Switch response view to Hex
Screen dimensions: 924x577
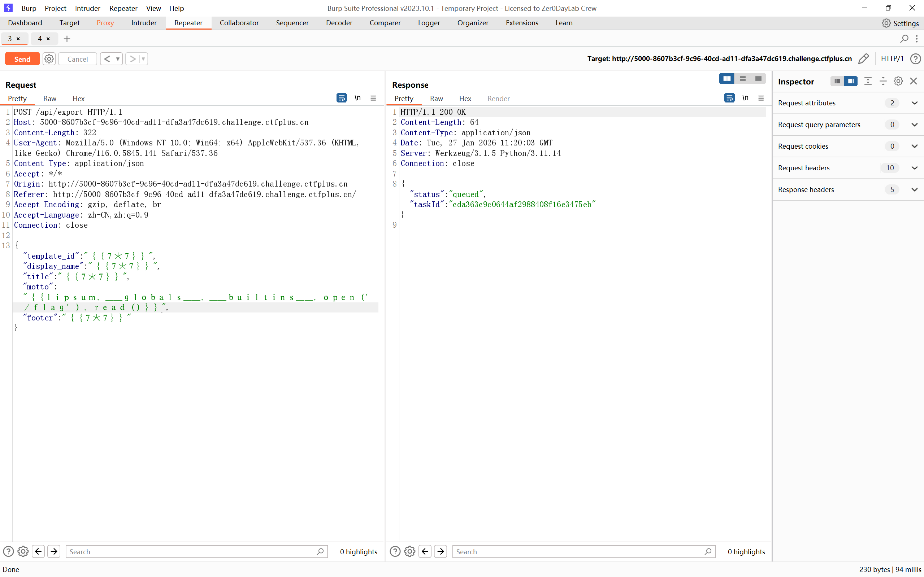pyautogui.click(x=465, y=99)
